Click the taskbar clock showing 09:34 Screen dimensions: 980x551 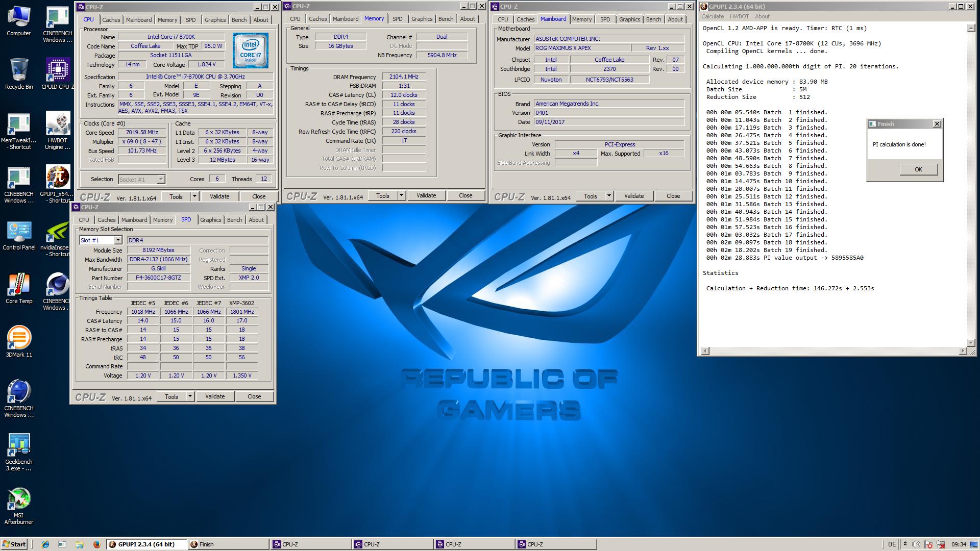click(959, 544)
